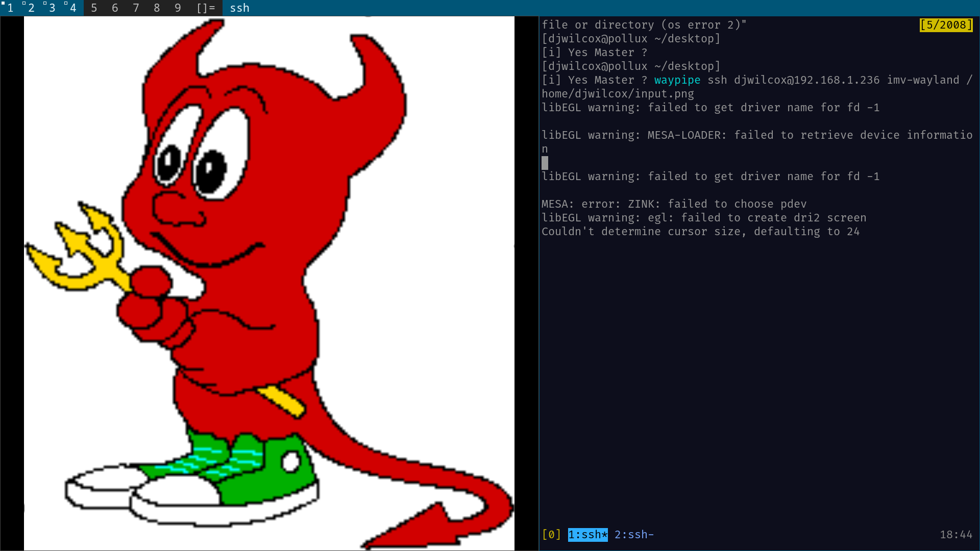This screenshot has height=551, width=980.
Task: Click 'egl: failed to create dri2 screen' line
Action: [x=704, y=218]
